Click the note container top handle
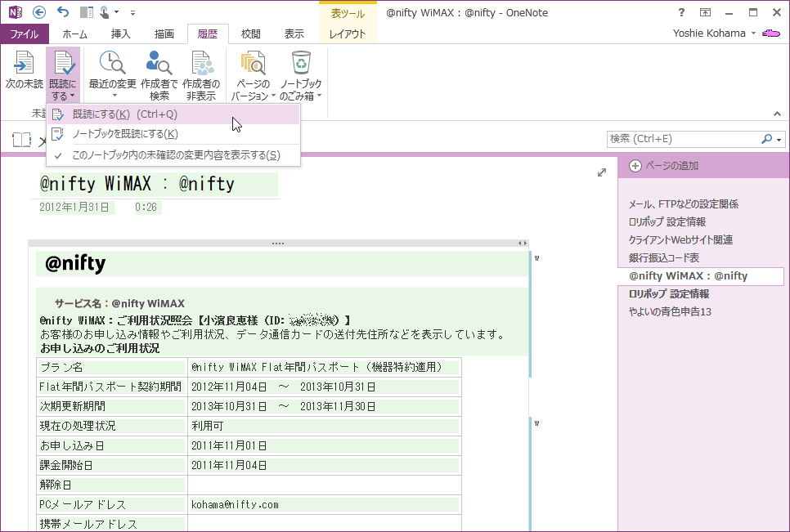This screenshot has width=790, height=532. (278, 243)
